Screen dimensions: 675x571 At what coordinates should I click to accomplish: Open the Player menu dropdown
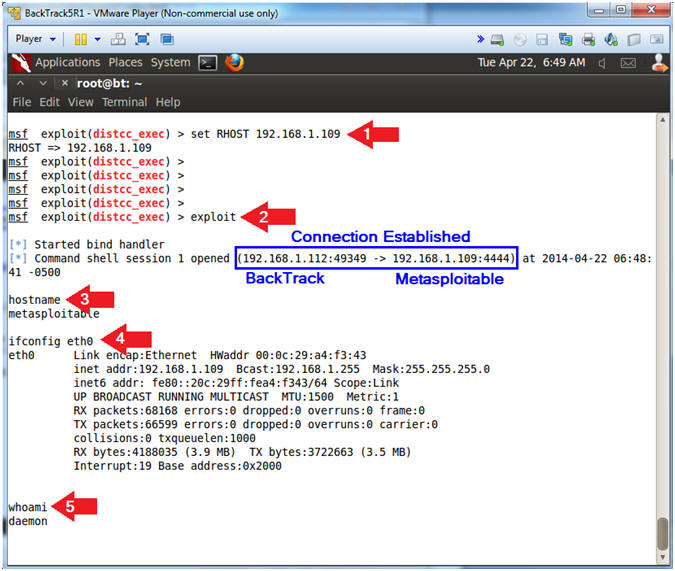(x=36, y=39)
